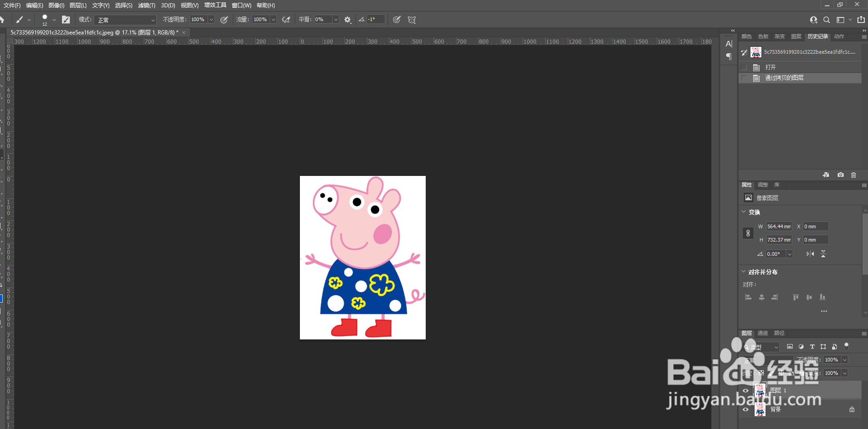Open the 平滑 smoothing dropdown arrow
The image size is (868, 429).
(336, 20)
